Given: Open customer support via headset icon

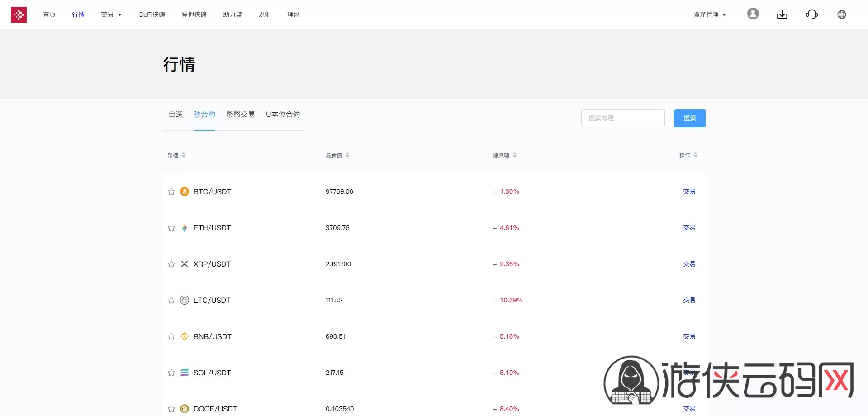Looking at the screenshot, I should (x=812, y=14).
